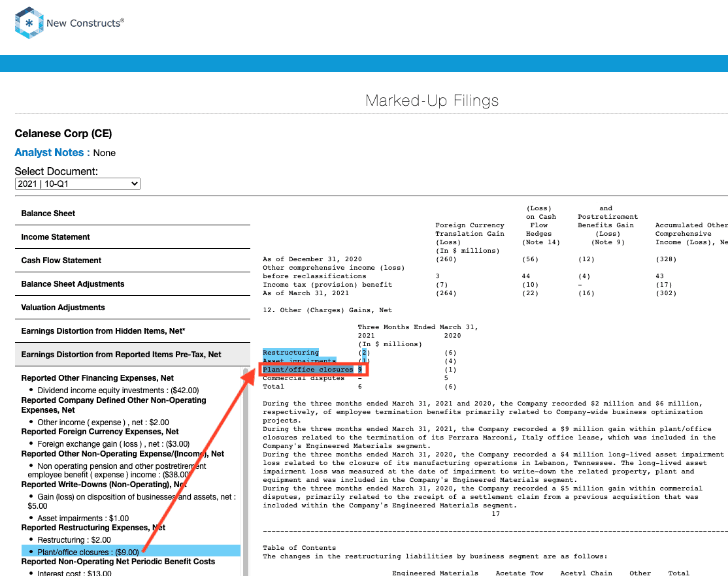Open the Select Document dropdown
This screenshot has height=576, width=728.
tap(78, 184)
